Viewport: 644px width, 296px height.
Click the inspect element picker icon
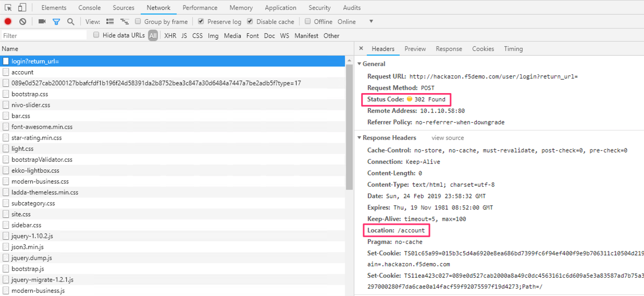pyautogui.click(x=8, y=7)
